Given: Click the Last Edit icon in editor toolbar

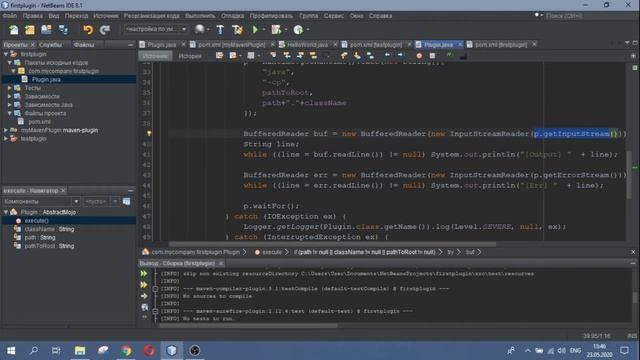Looking at the screenshot, I should tap(220, 56).
